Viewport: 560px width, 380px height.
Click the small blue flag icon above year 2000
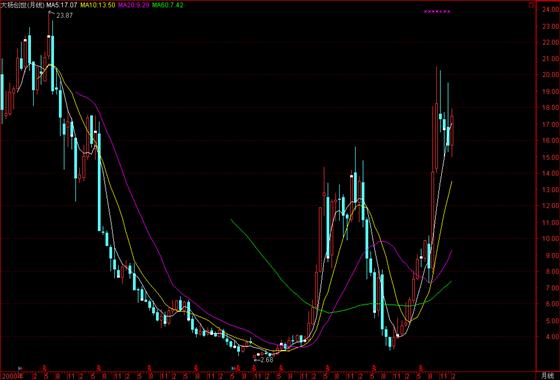tap(19, 368)
